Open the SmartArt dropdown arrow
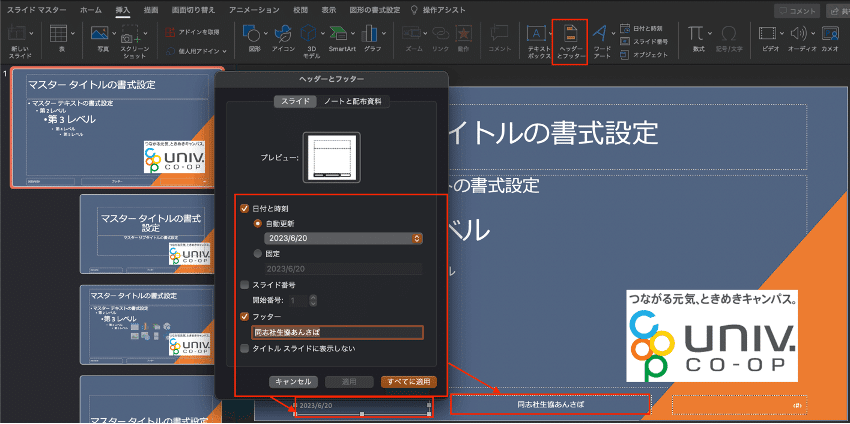Image resolution: width=850 pixels, height=424 pixels. click(352, 34)
